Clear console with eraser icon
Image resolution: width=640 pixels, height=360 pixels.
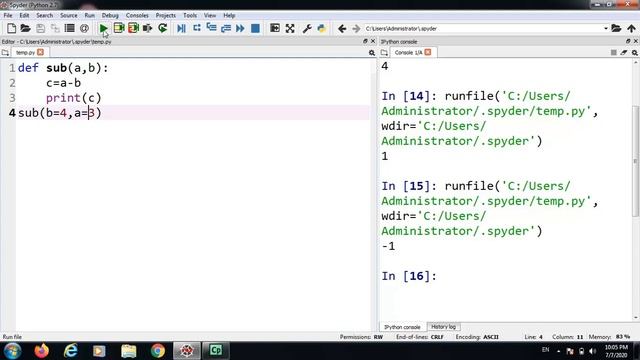[x=624, y=53]
